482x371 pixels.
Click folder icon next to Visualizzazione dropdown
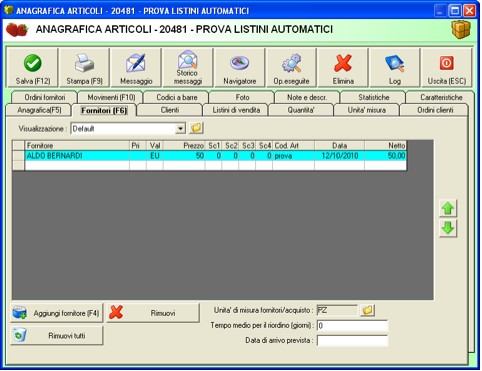point(196,128)
